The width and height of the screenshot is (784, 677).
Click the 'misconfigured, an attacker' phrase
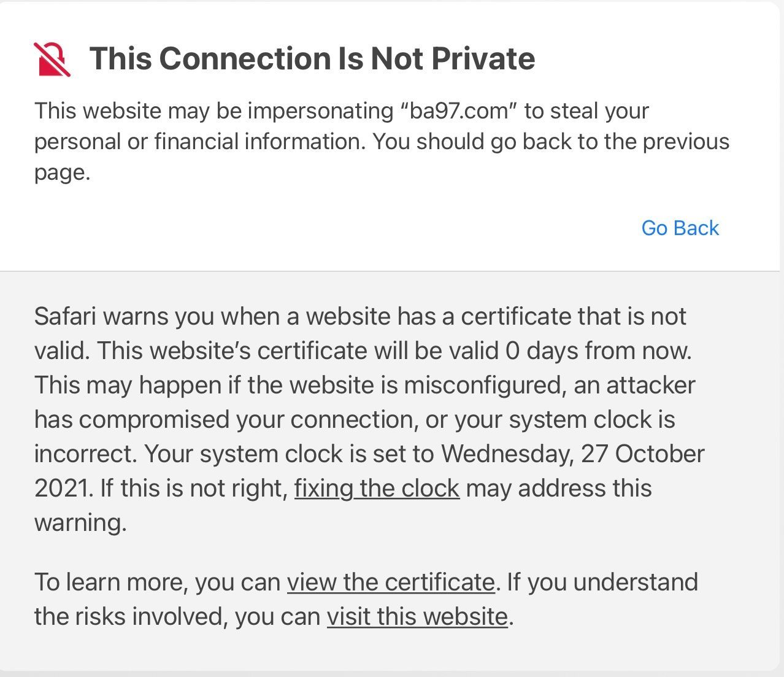[x=550, y=385]
